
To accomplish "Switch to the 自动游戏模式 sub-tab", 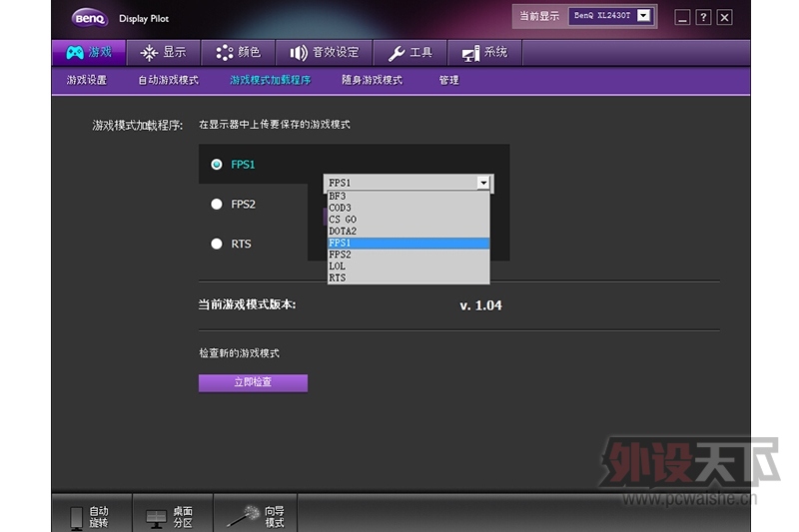I will tap(168, 80).
